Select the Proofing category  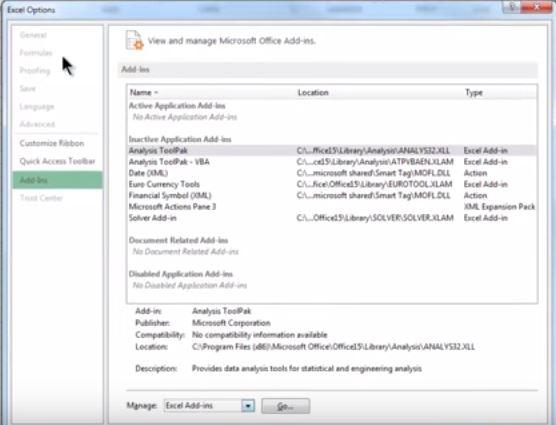[35, 71]
